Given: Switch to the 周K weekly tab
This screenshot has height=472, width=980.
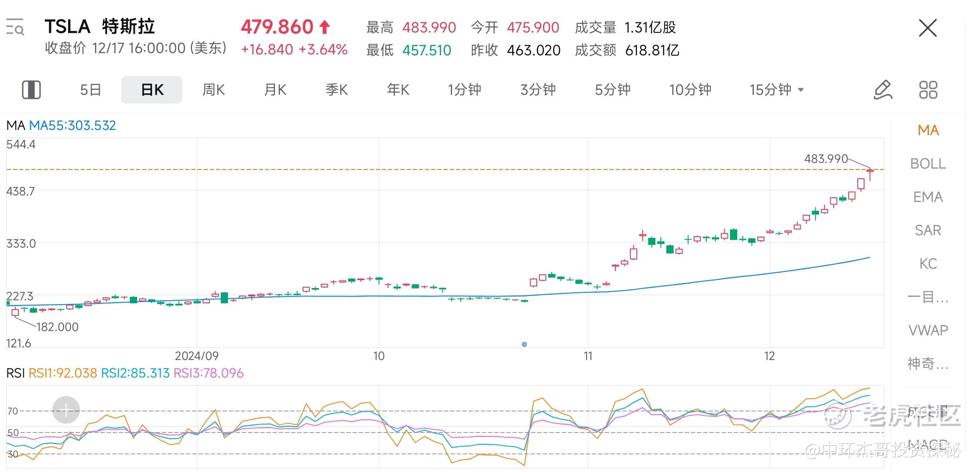Looking at the screenshot, I should (213, 90).
